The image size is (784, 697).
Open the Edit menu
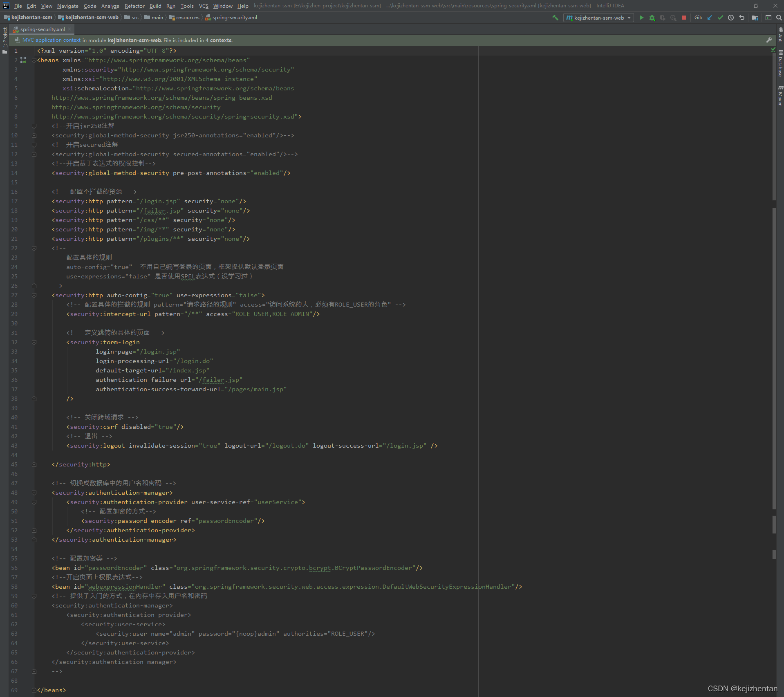[31, 6]
